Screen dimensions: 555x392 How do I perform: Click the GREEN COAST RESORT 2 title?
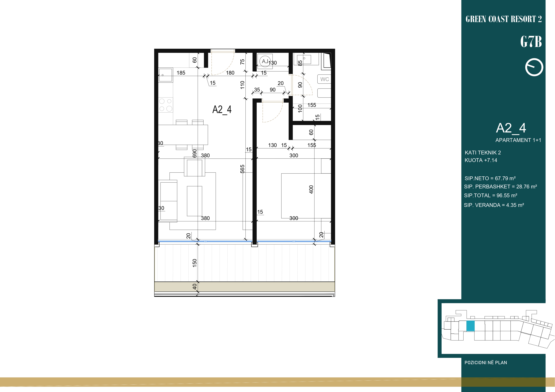pos(503,19)
